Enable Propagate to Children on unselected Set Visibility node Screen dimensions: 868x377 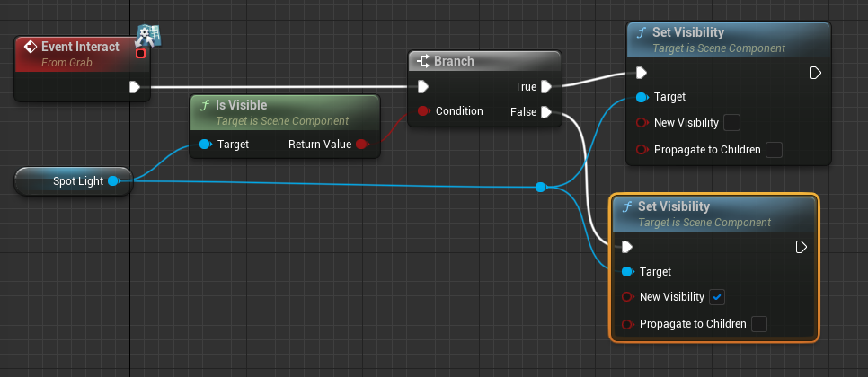pyautogui.click(x=774, y=150)
